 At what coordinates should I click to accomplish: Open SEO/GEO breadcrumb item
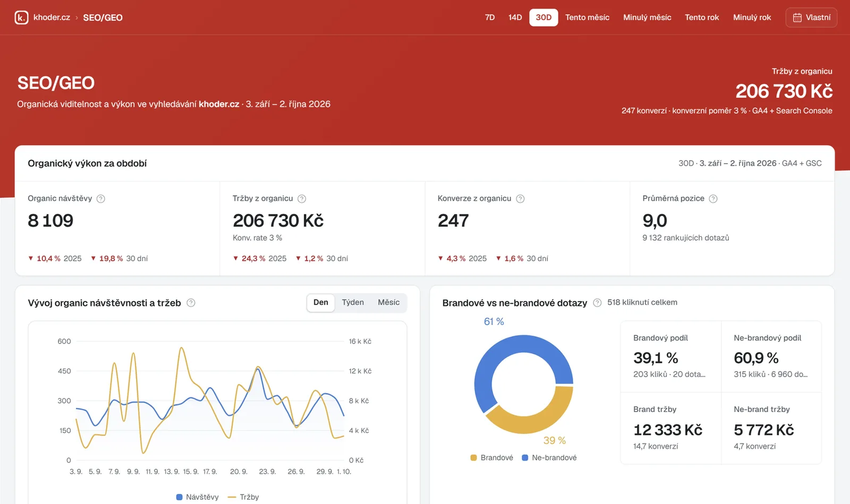(x=103, y=18)
